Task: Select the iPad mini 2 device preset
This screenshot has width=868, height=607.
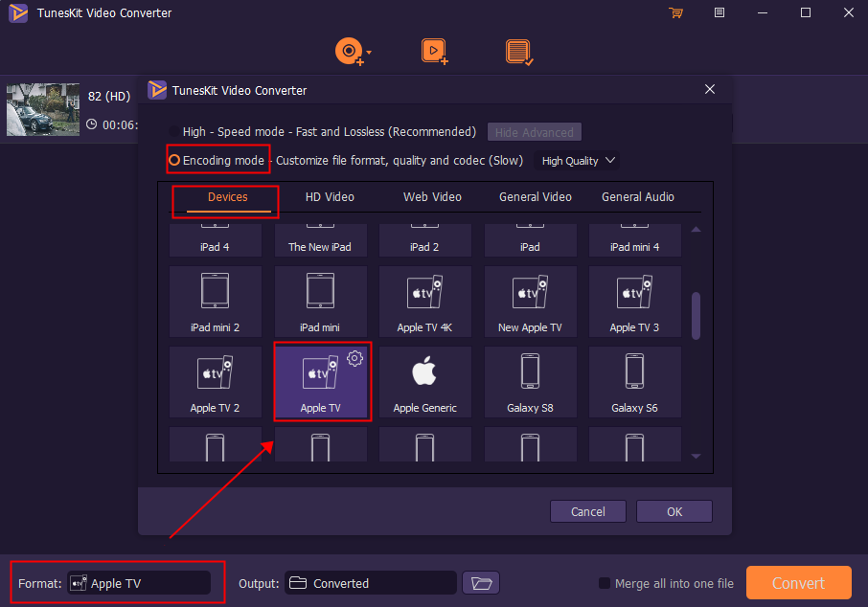Action: point(216,302)
